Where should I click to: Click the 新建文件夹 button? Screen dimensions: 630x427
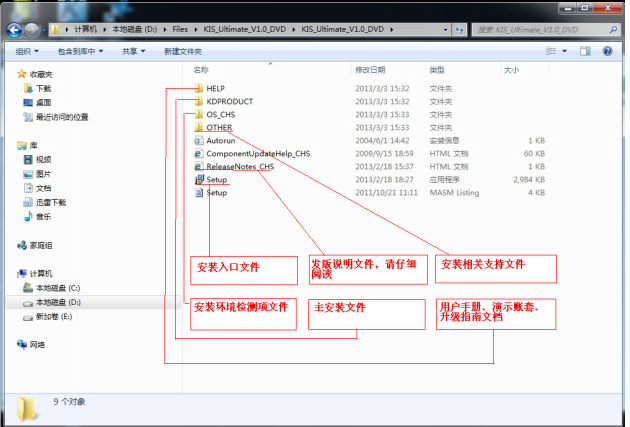(x=183, y=51)
